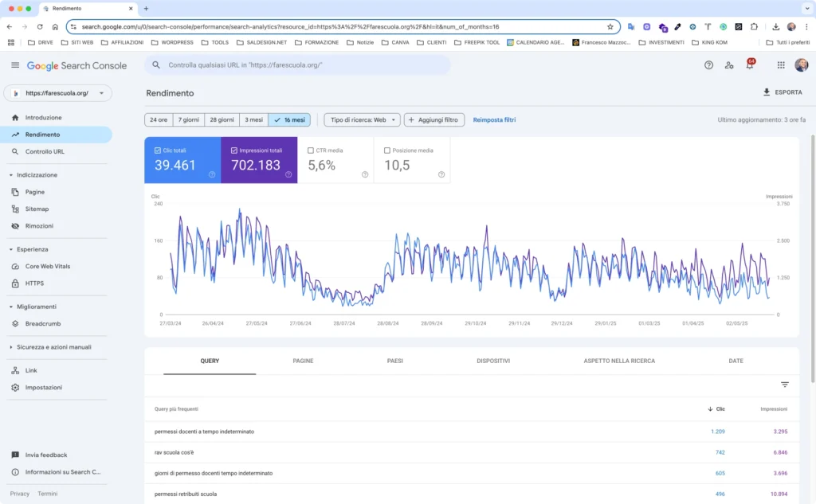Open Controllo URL in the sidebar
Image resolution: width=816 pixels, height=504 pixels.
pyautogui.click(x=57, y=151)
